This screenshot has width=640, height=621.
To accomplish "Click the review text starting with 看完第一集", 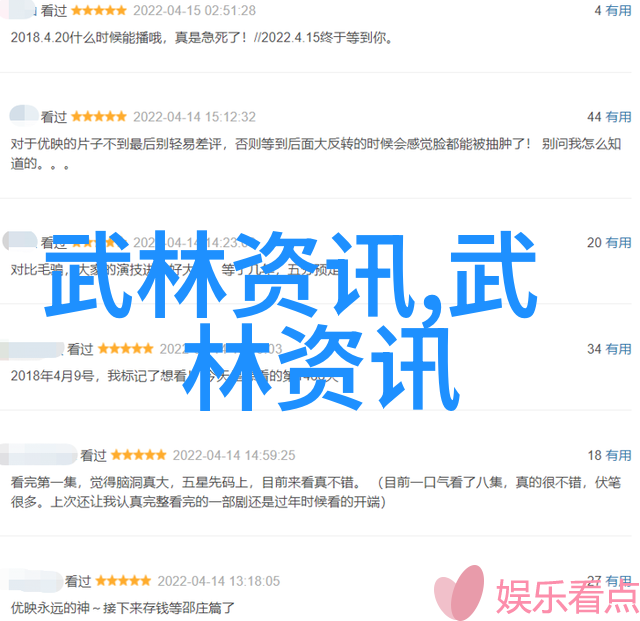I will pos(316,492).
